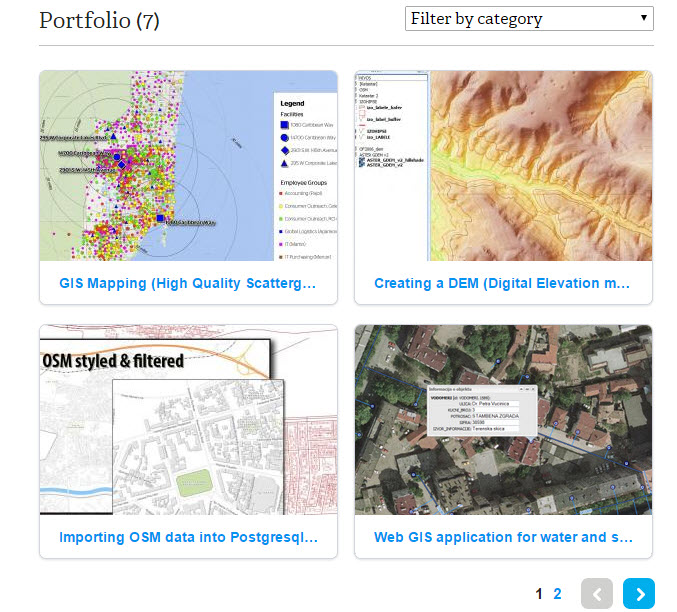Image resolution: width=677 pixels, height=612 pixels.
Task: Go to the next portfolio page arrow
Action: click(x=638, y=593)
